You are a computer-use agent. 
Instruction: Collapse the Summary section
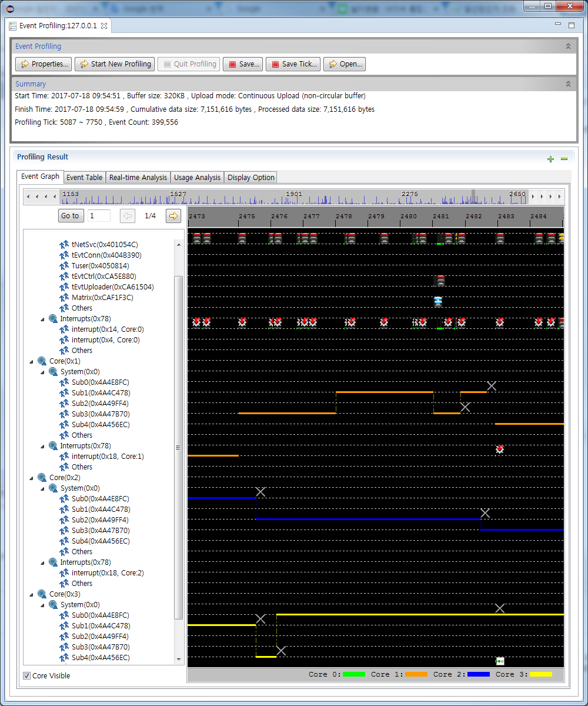(568, 84)
